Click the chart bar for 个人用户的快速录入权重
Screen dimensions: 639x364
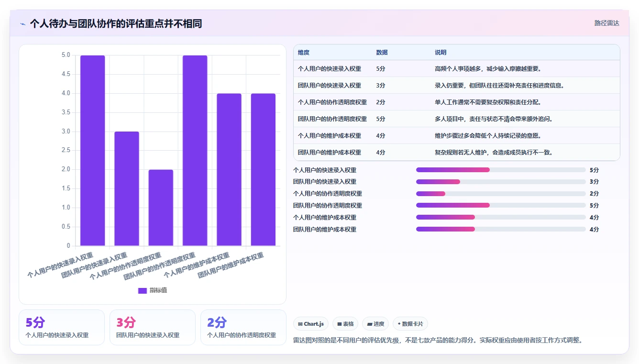coord(92,151)
